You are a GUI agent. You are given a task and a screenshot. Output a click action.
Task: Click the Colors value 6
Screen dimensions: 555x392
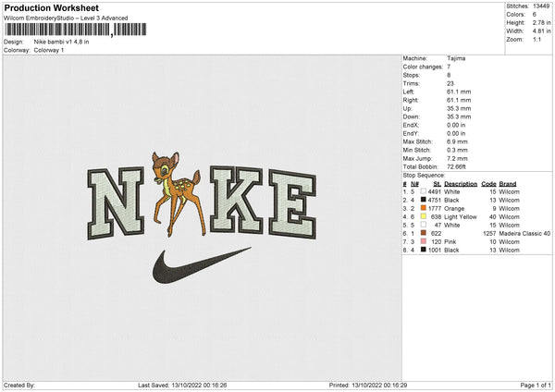535,15
